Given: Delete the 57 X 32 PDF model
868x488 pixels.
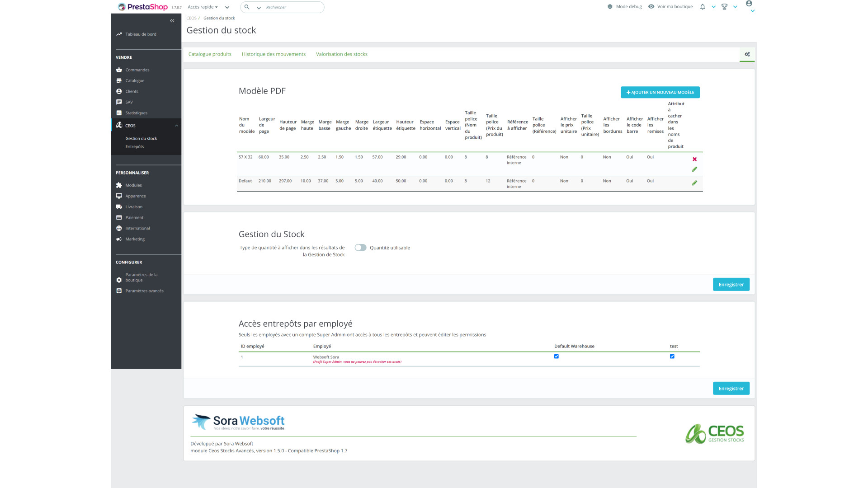Looking at the screenshot, I should point(694,159).
